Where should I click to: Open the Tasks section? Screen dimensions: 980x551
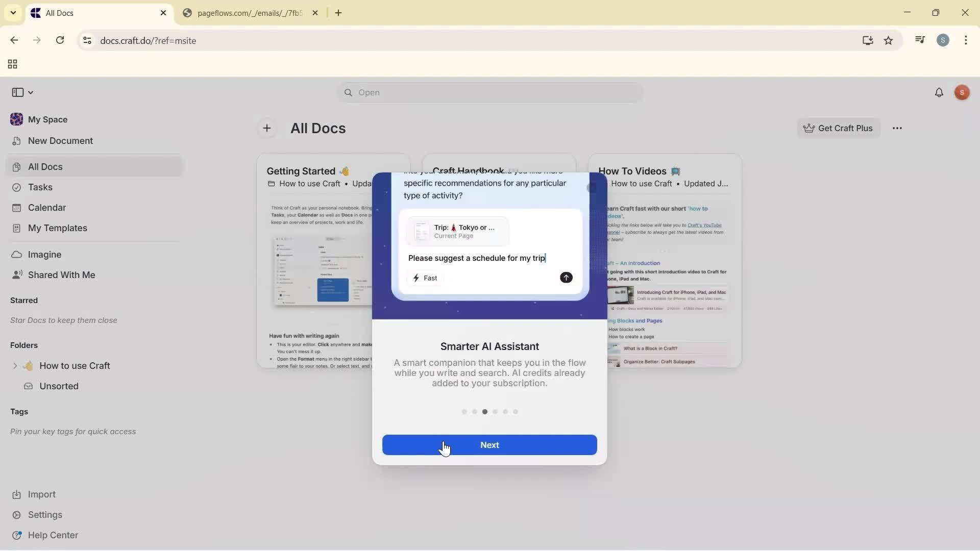[x=39, y=187]
